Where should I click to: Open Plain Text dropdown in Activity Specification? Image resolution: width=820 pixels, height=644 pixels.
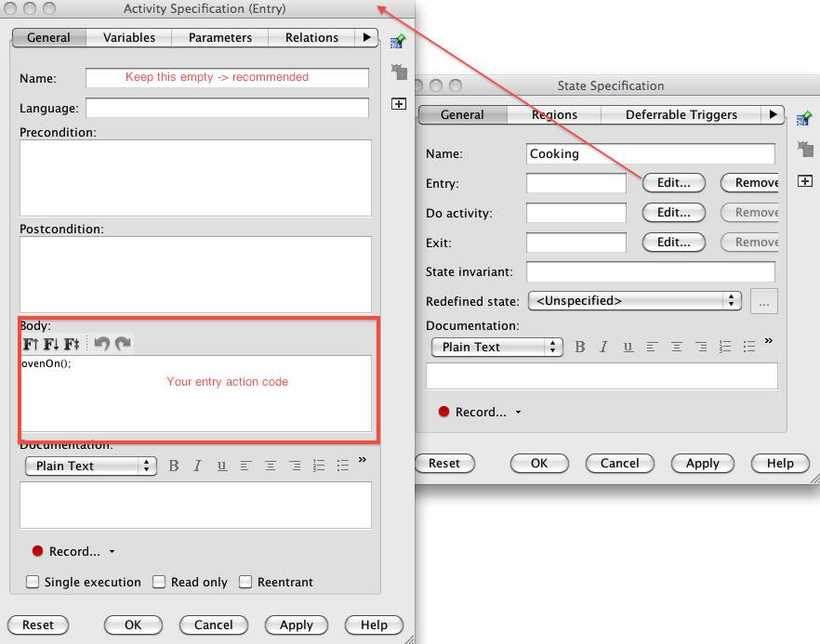pos(89,466)
